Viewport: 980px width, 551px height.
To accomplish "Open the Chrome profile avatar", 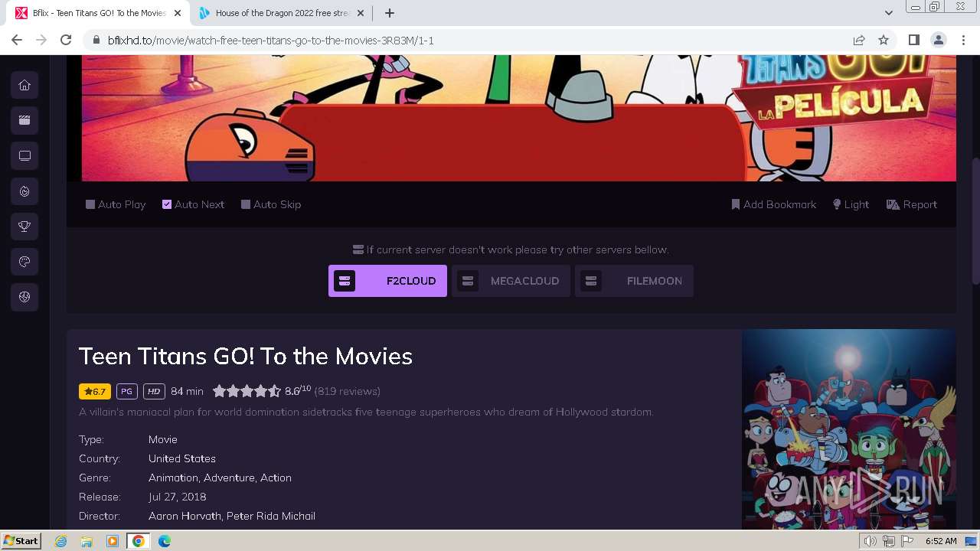I will pos(938,40).
